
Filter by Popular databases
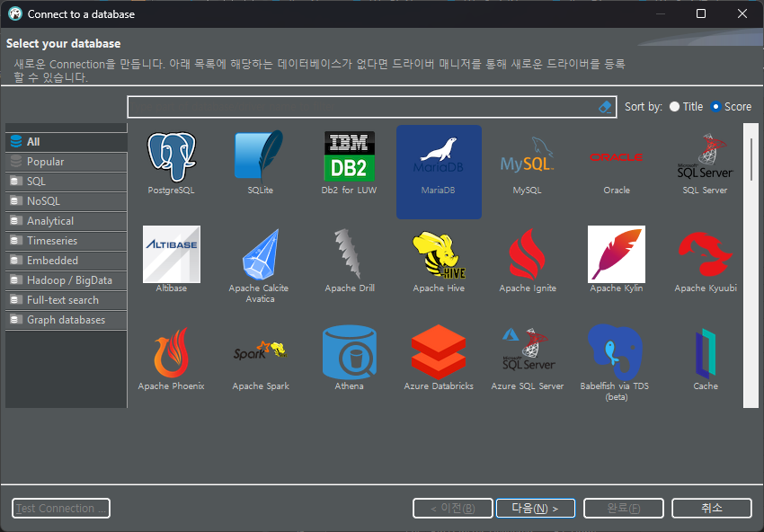67,162
